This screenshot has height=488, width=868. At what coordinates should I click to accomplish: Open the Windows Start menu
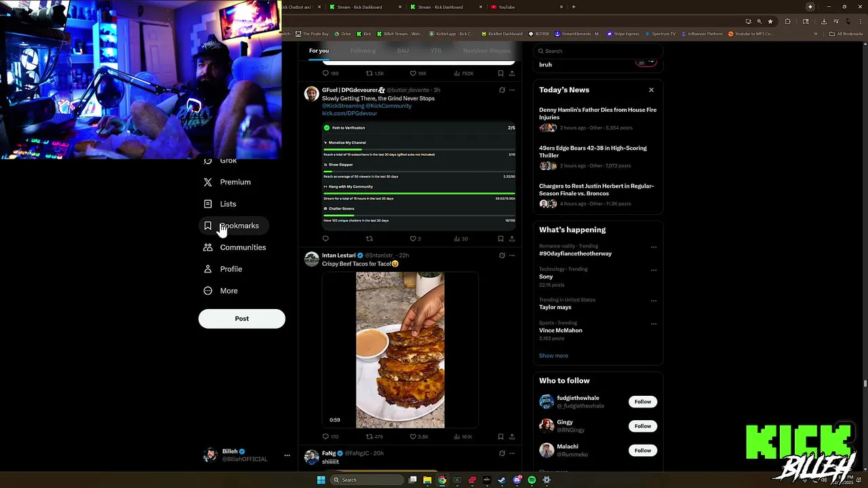(321, 480)
